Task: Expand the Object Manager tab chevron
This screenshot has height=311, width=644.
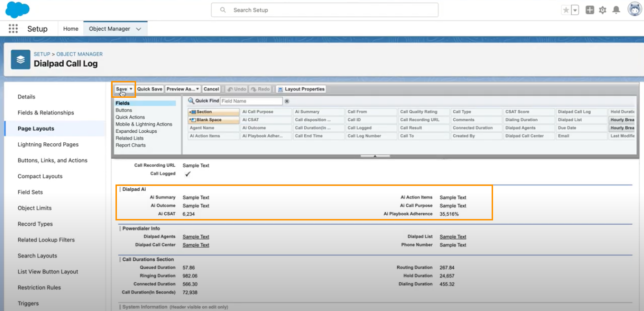Action: tap(139, 29)
